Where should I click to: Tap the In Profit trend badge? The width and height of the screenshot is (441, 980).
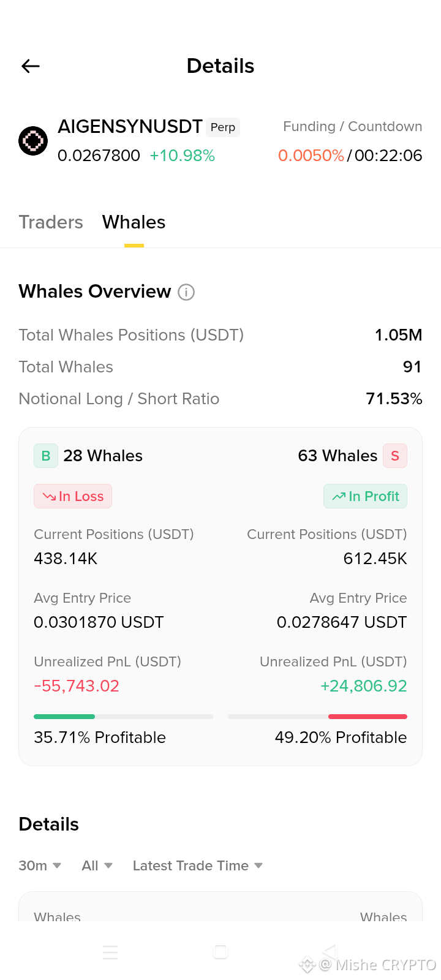[366, 496]
